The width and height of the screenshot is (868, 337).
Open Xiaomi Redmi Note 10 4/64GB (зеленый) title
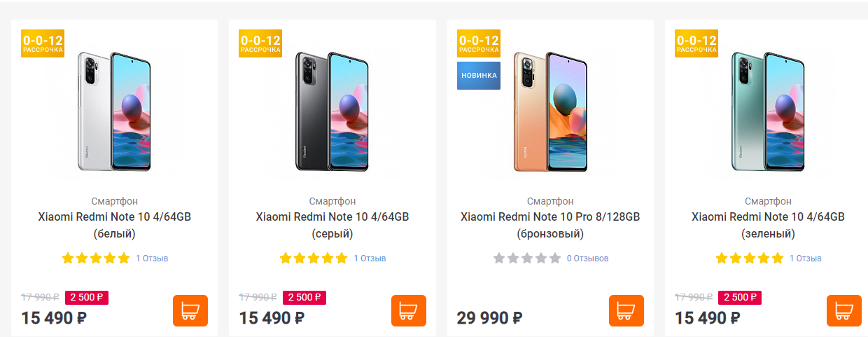tap(768, 225)
